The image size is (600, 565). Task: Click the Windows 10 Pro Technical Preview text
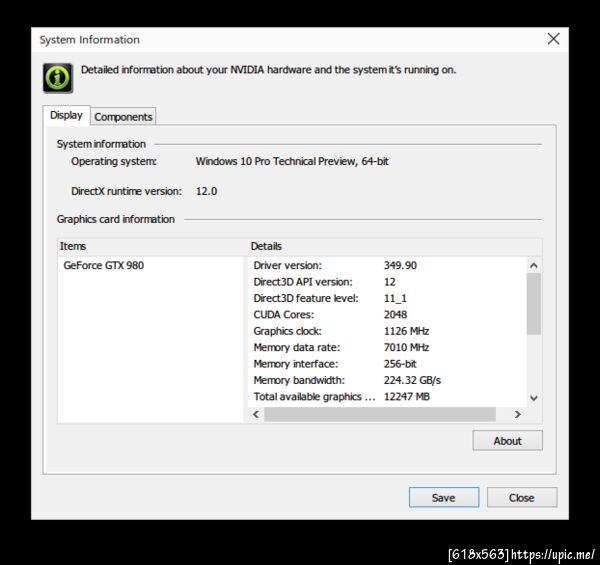292,161
